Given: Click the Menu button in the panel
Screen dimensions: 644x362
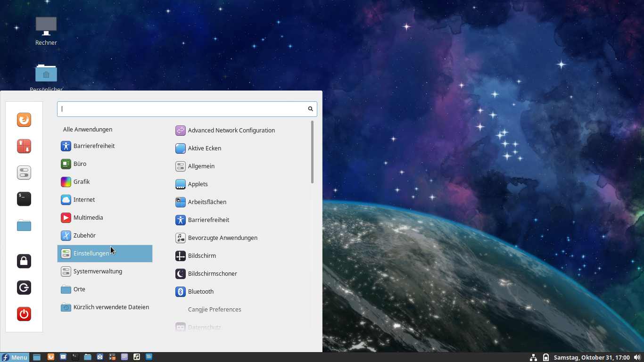Looking at the screenshot, I should [15, 357].
